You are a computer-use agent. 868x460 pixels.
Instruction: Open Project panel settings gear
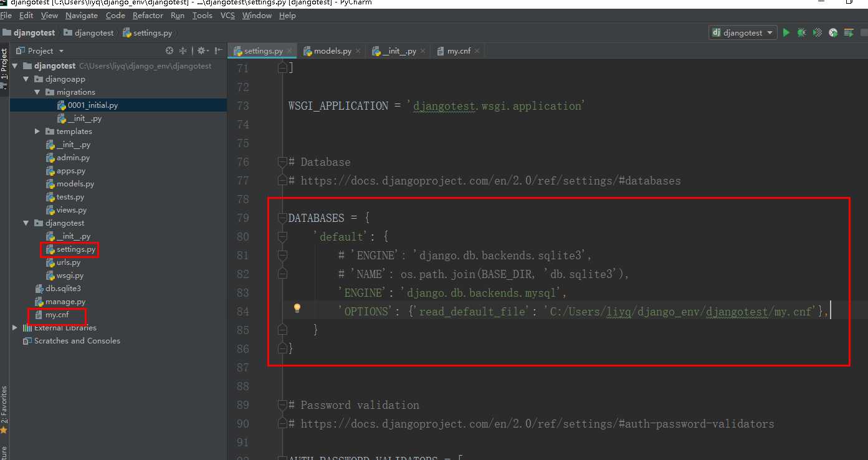[x=203, y=50]
